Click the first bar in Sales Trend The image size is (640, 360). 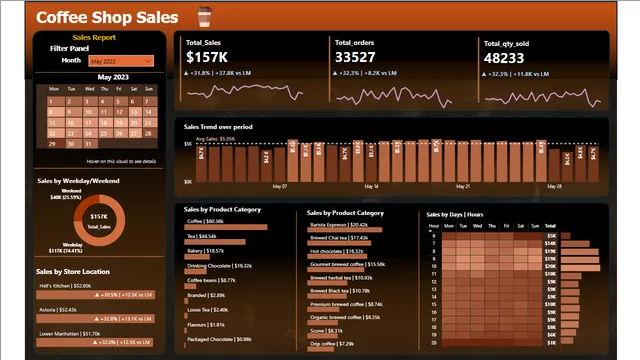pos(201,165)
